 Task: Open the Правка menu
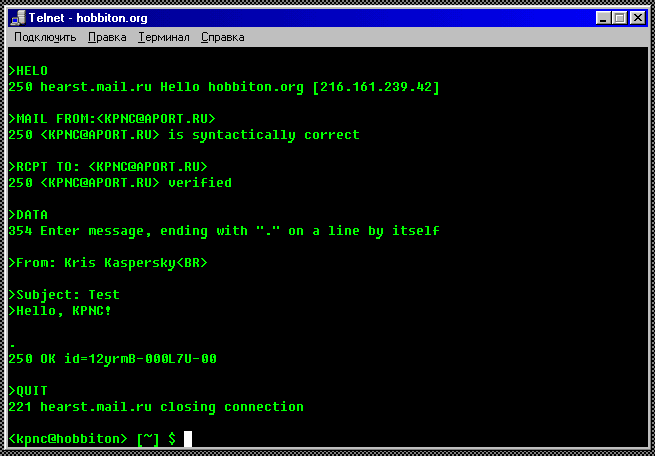[107, 37]
